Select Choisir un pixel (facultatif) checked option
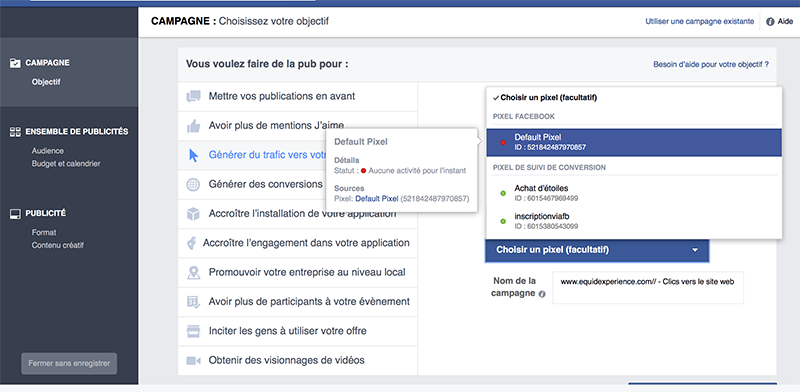This screenshot has width=800, height=392. pos(634,97)
